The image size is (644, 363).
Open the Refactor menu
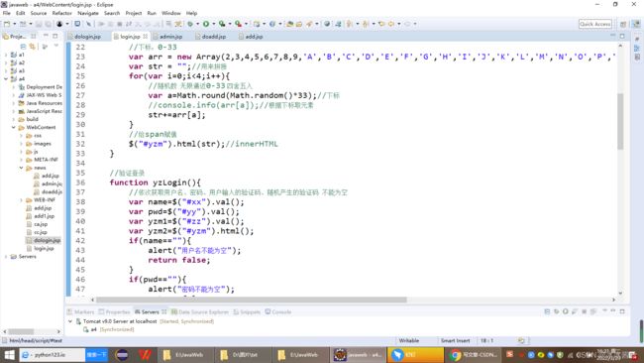(x=62, y=13)
